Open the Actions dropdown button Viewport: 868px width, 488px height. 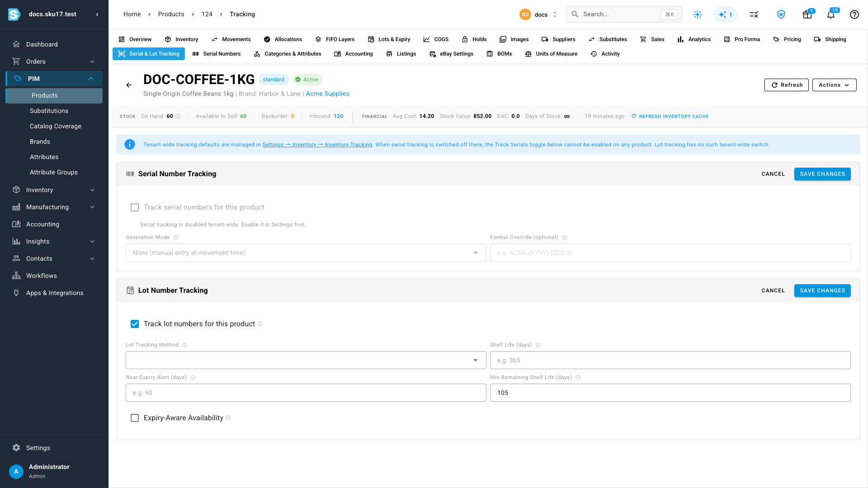click(x=834, y=85)
